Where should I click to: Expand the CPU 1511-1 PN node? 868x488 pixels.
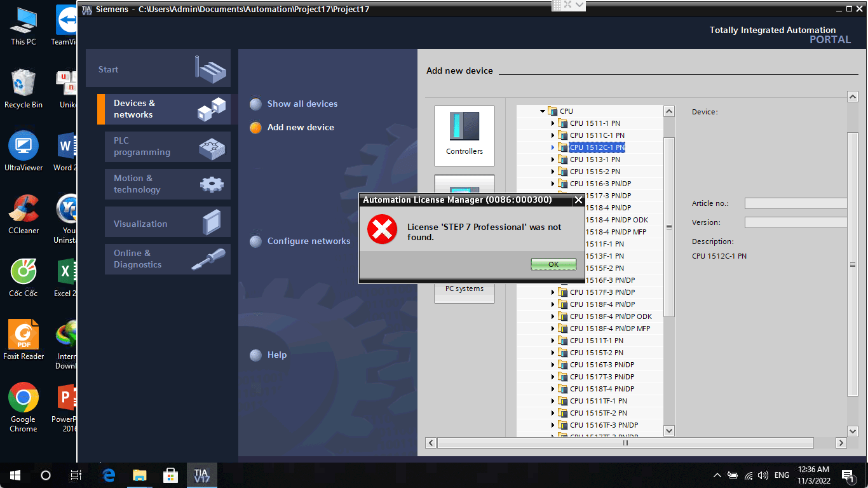click(553, 123)
